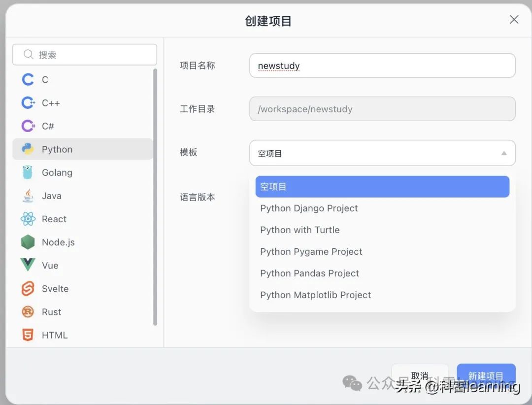Click the 取消 cancel button
The image size is (532, 405).
click(420, 376)
